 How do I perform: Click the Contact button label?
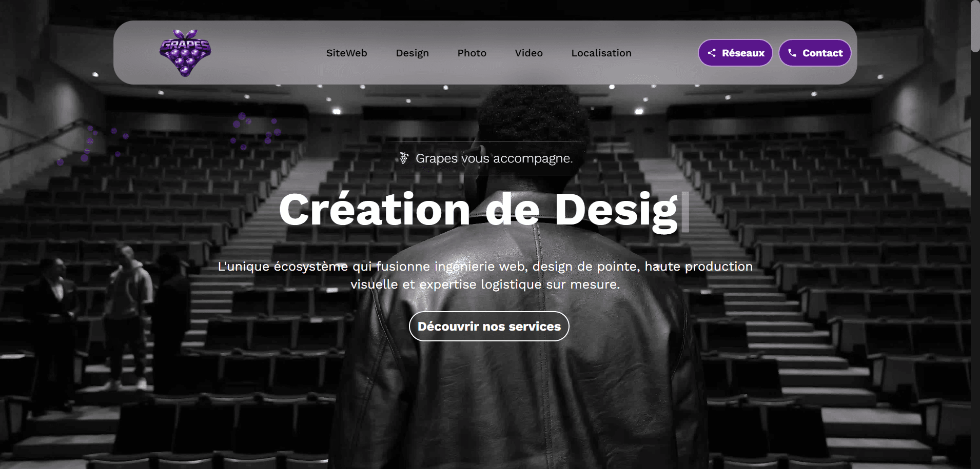822,53
